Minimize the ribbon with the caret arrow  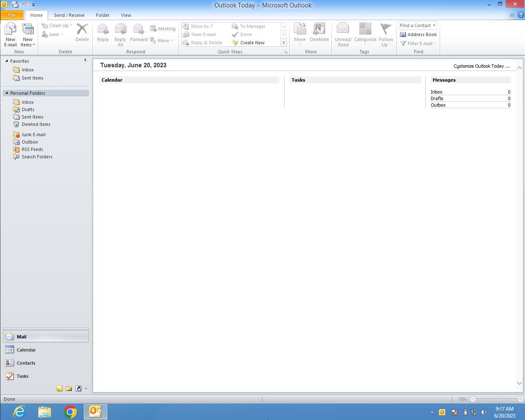[512, 15]
